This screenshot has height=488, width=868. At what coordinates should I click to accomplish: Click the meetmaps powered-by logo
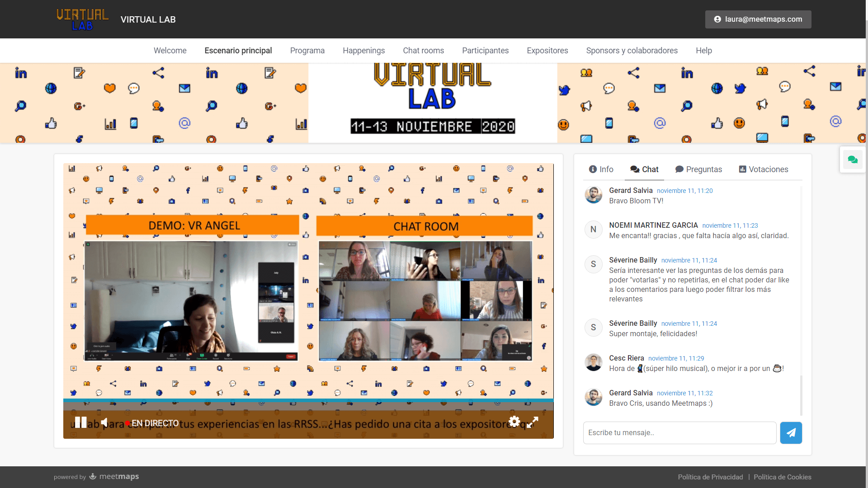(114, 477)
